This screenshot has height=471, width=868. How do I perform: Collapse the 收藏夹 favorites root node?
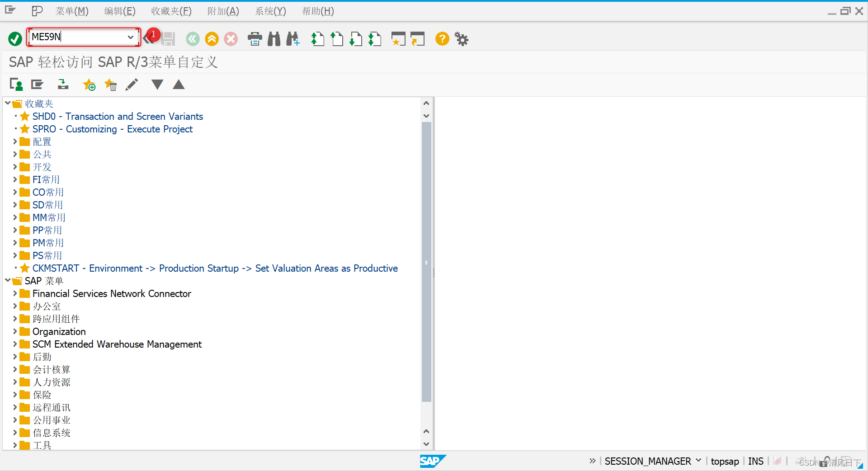point(8,104)
